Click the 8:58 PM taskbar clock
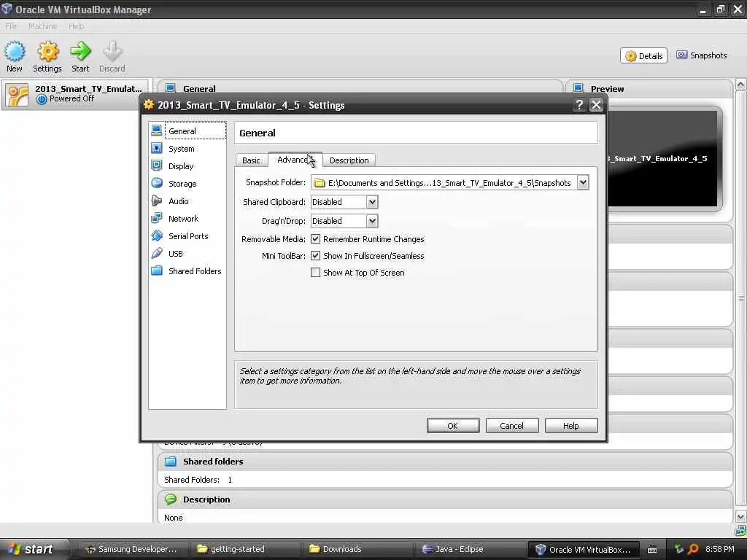This screenshot has width=747, height=560. point(719,549)
